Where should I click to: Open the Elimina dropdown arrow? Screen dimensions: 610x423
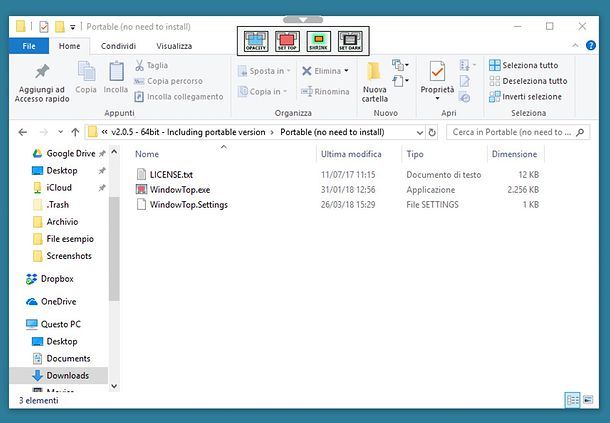pos(346,71)
